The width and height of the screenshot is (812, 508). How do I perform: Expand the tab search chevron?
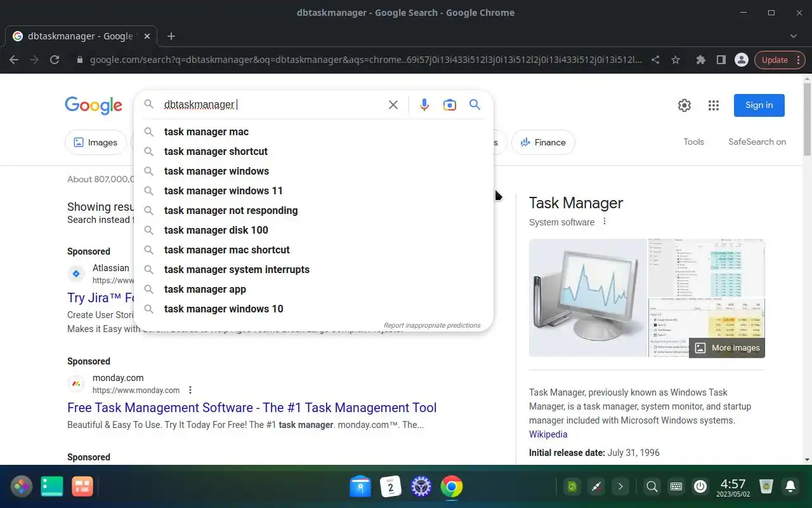point(794,36)
